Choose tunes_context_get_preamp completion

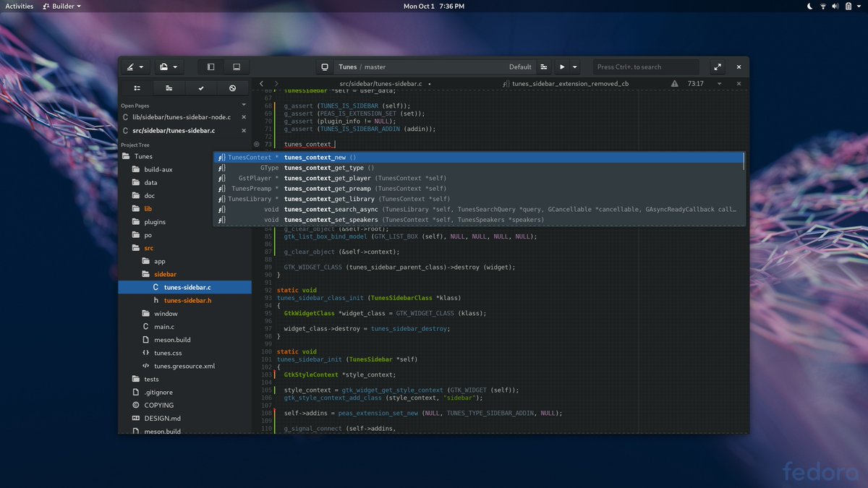(479, 188)
